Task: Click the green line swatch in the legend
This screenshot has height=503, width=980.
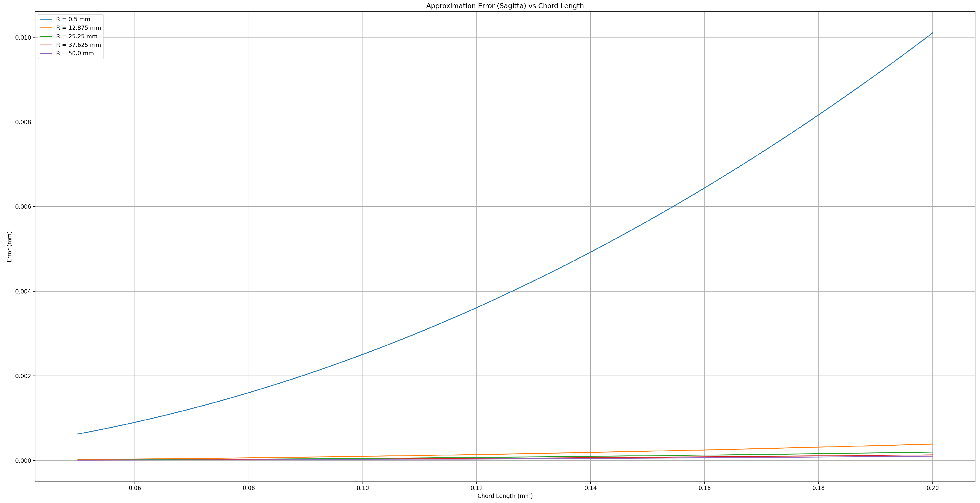Action: tap(46, 36)
